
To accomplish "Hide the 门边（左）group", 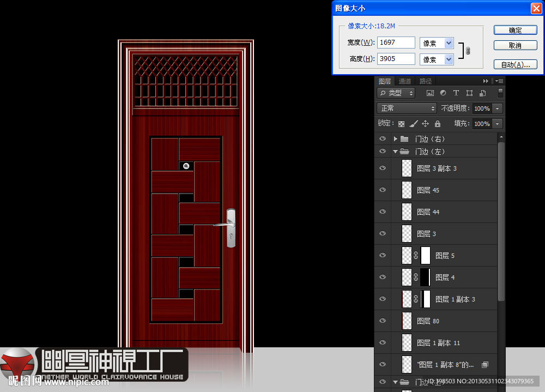I will [383, 151].
